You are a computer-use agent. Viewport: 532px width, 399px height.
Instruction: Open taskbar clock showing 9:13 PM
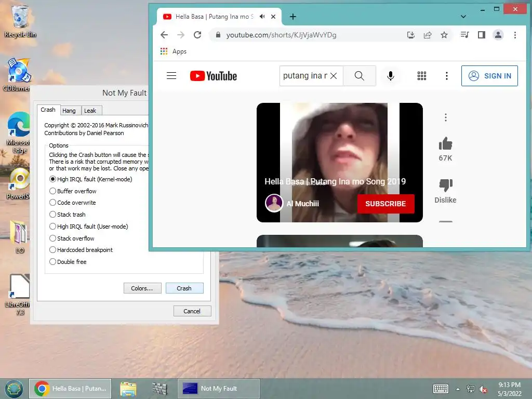(x=509, y=389)
